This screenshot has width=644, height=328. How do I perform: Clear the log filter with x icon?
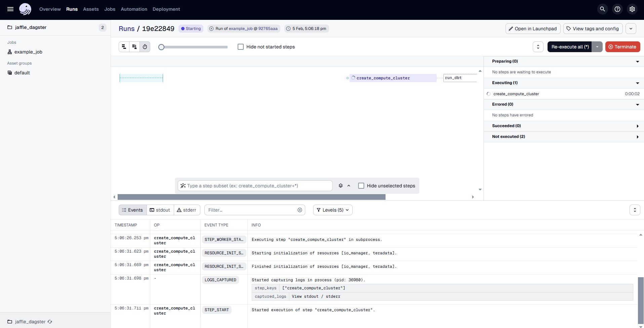pos(300,210)
